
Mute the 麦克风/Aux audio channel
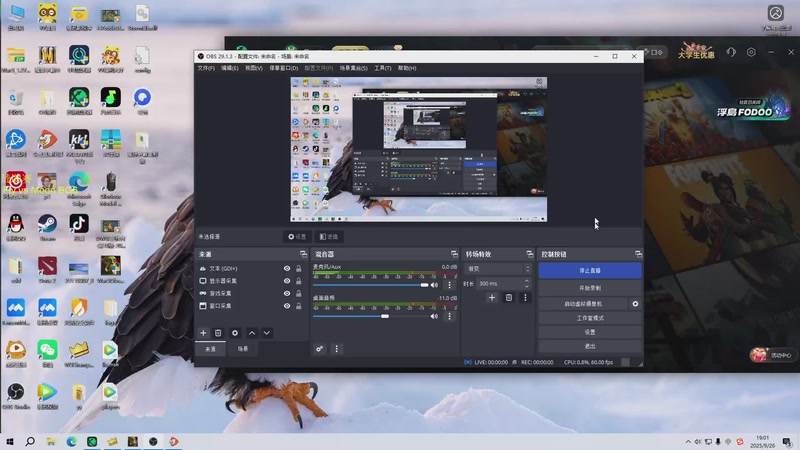(434, 285)
